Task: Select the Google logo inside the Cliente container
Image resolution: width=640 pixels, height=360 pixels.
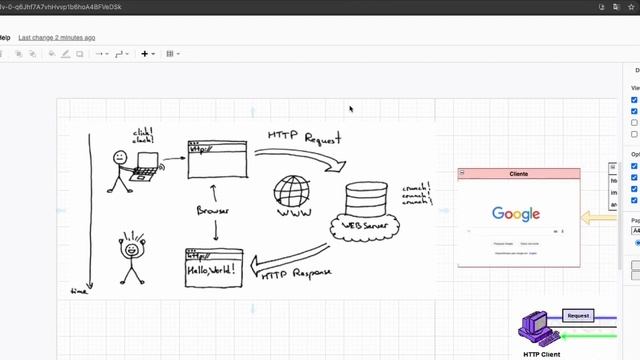Action: point(516,214)
